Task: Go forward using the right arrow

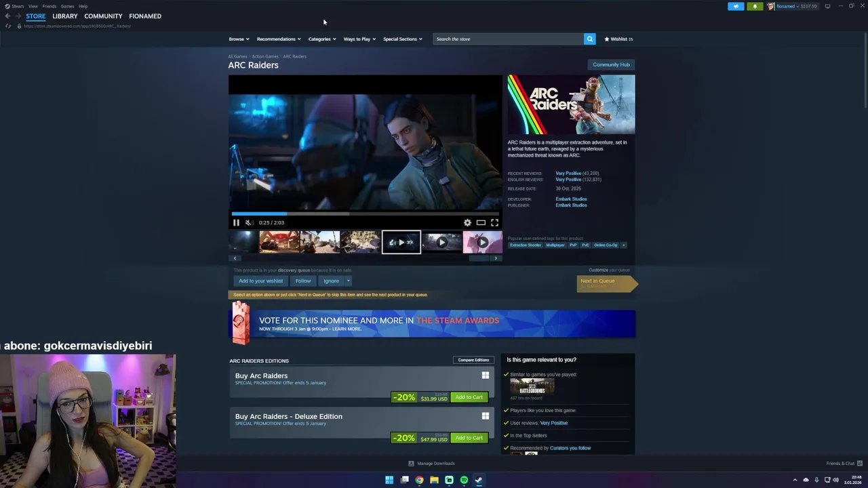Action: pos(18,16)
